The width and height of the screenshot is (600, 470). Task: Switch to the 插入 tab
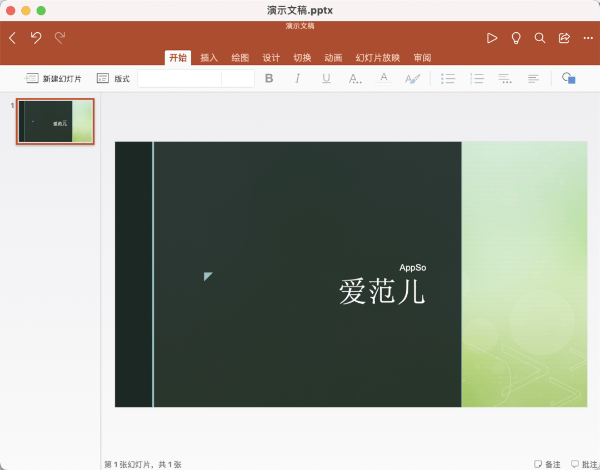click(209, 58)
